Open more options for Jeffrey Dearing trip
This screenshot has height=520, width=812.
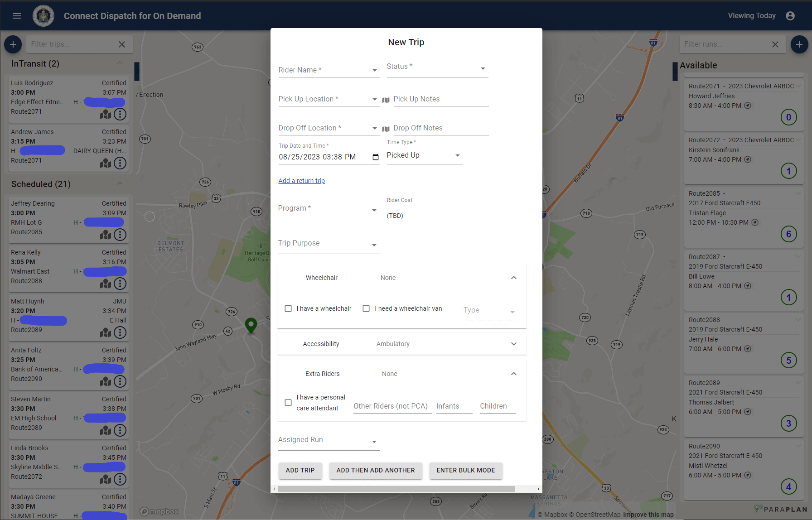click(x=120, y=235)
